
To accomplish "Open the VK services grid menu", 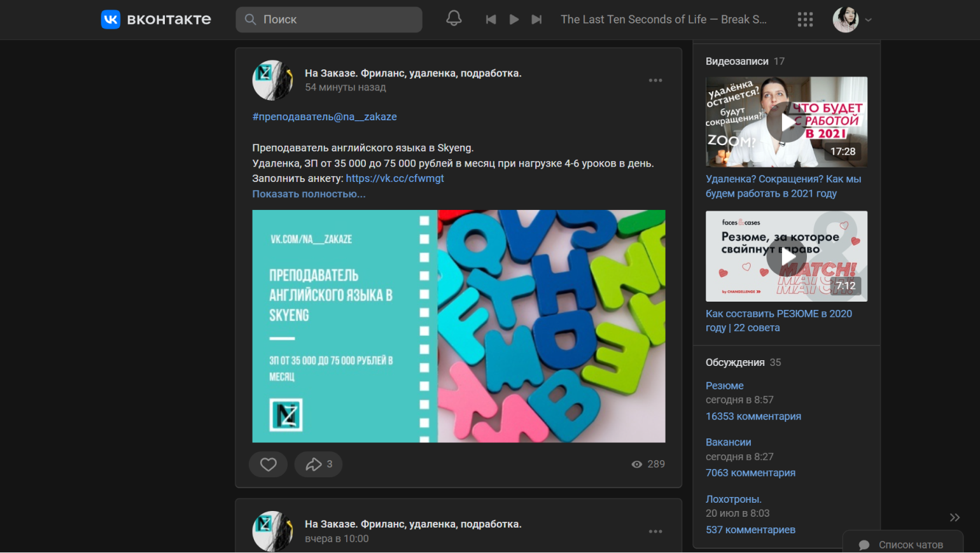I will [805, 20].
